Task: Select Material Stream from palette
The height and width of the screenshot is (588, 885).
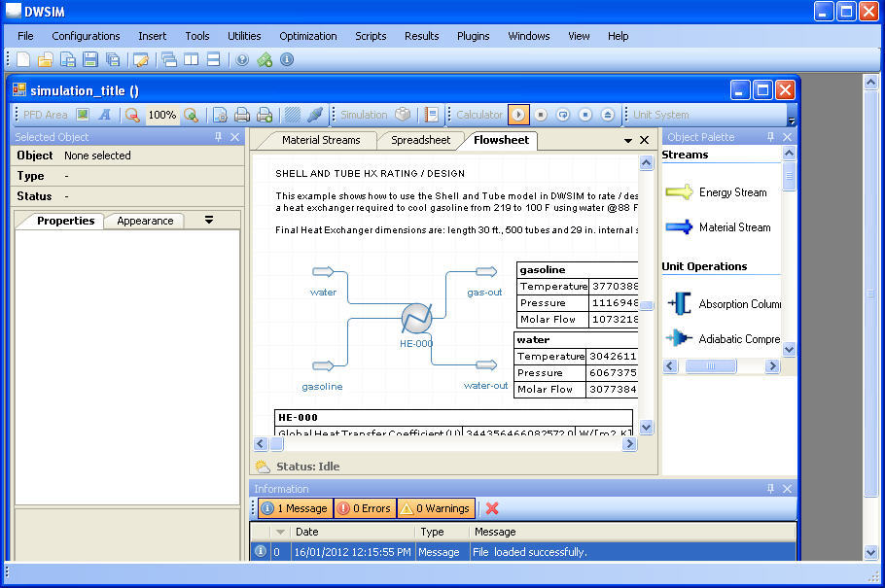Action: pos(718,227)
